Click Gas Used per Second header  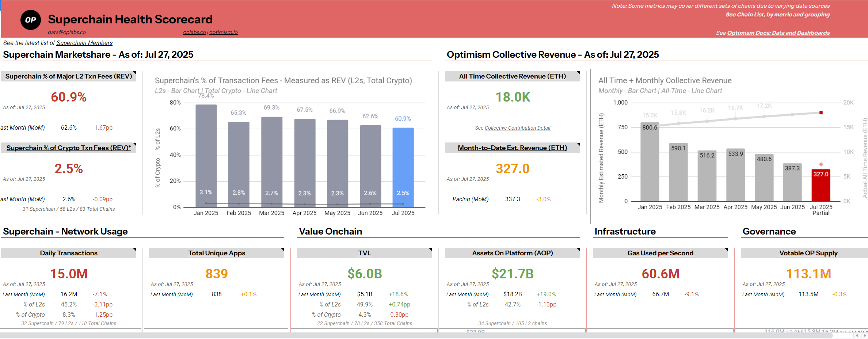tap(660, 253)
